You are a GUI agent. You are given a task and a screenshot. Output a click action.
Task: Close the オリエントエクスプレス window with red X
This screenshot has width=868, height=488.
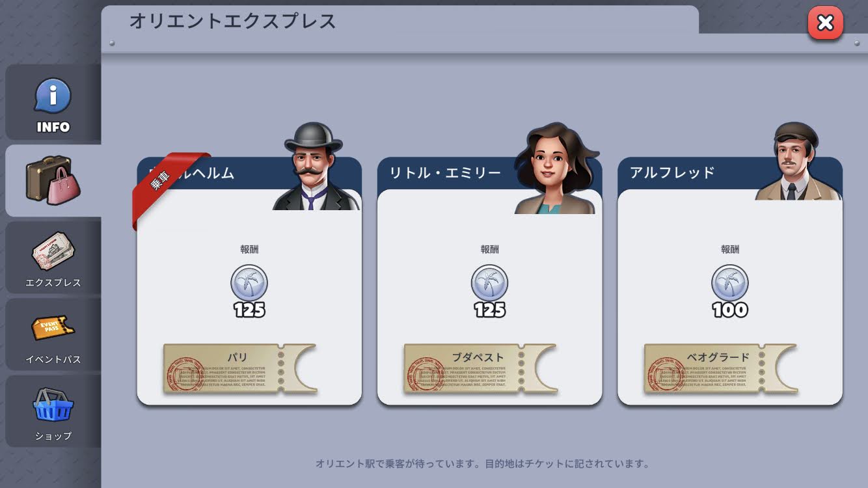click(x=825, y=23)
